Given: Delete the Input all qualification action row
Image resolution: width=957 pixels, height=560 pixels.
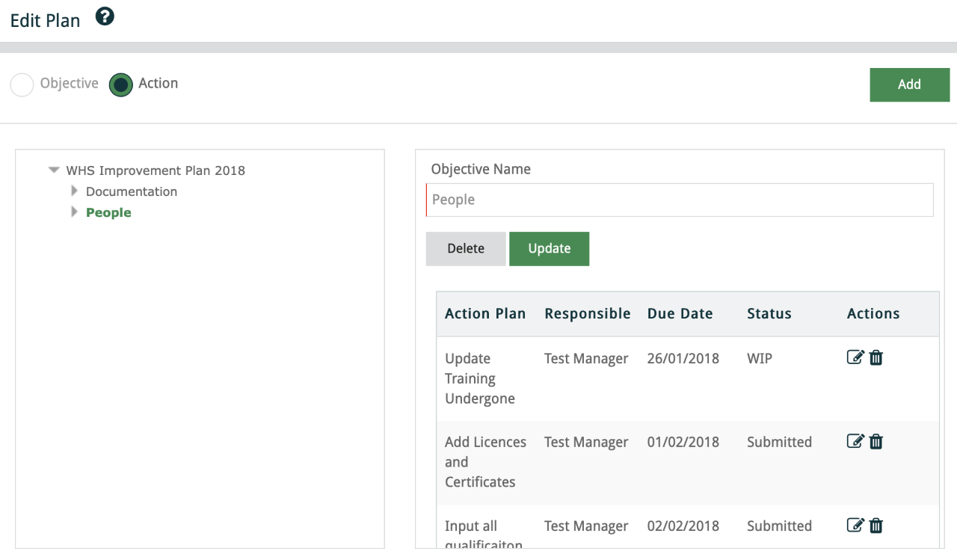Looking at the screenshot, I should (x=876, y=526).
